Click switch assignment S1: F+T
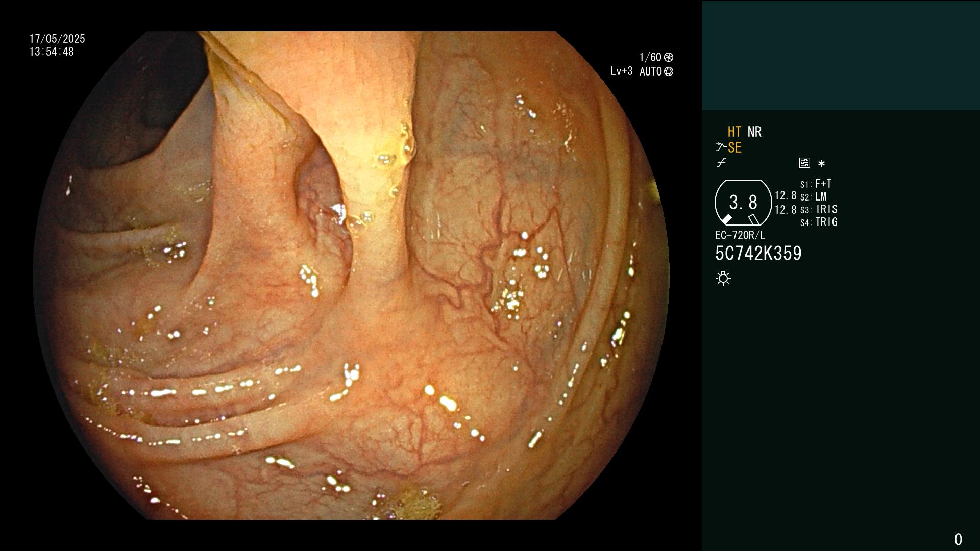The width and height of the screenshot is (980, 551). (x=816, y=184)
